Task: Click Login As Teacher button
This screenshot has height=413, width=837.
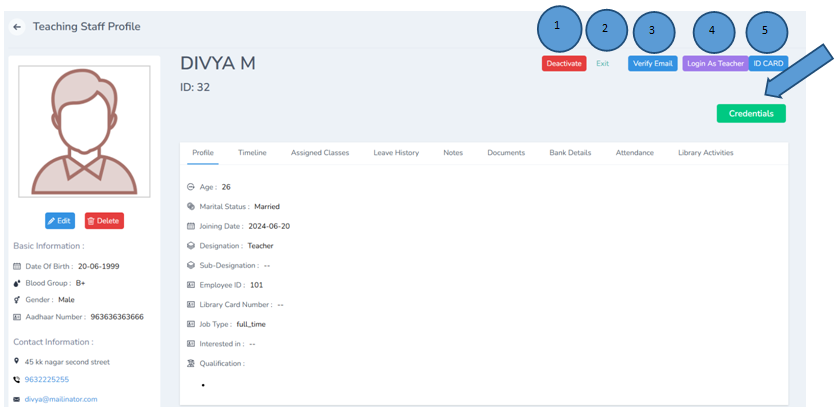Action: pyautogui.click(x=715, y=63)
